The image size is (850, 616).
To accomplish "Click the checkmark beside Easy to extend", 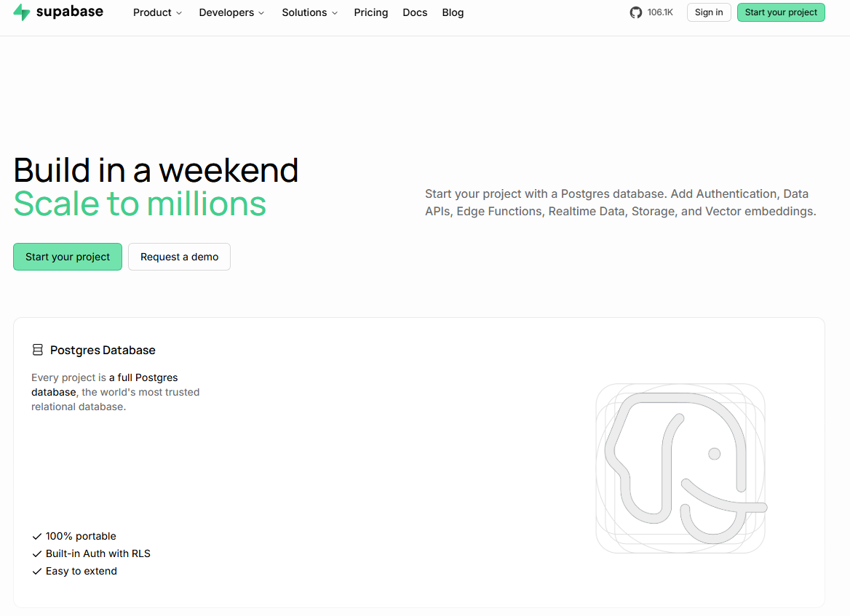I will point(37,571).
